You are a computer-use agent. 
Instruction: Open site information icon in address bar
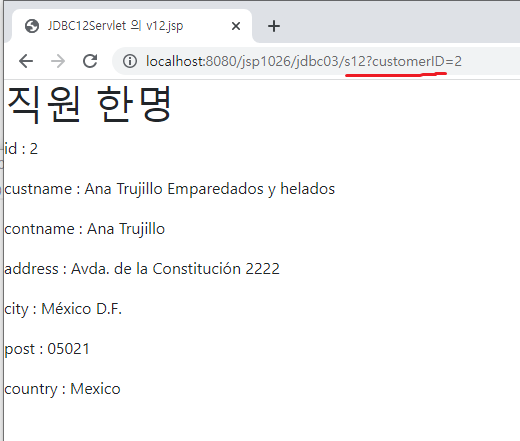click(130, 61)
